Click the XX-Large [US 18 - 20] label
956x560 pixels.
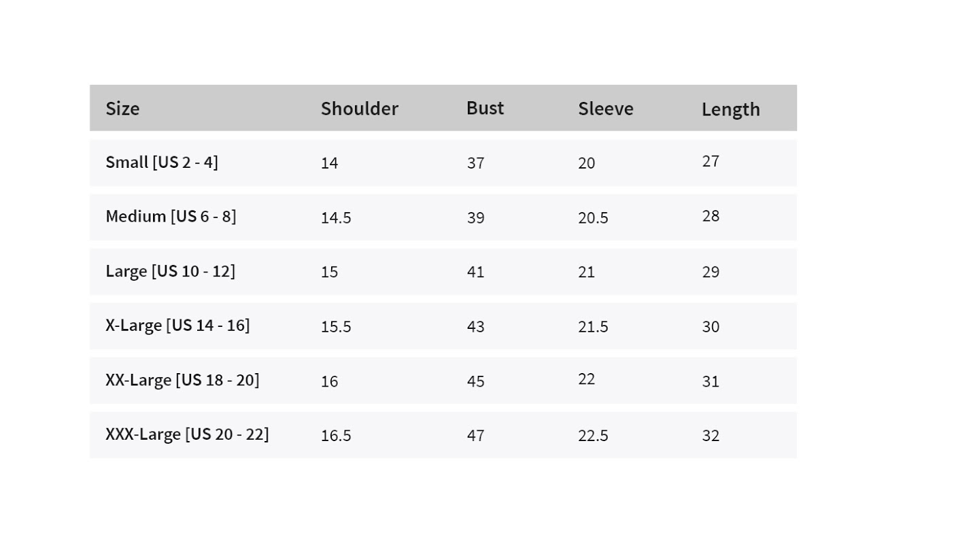point(182,379)
